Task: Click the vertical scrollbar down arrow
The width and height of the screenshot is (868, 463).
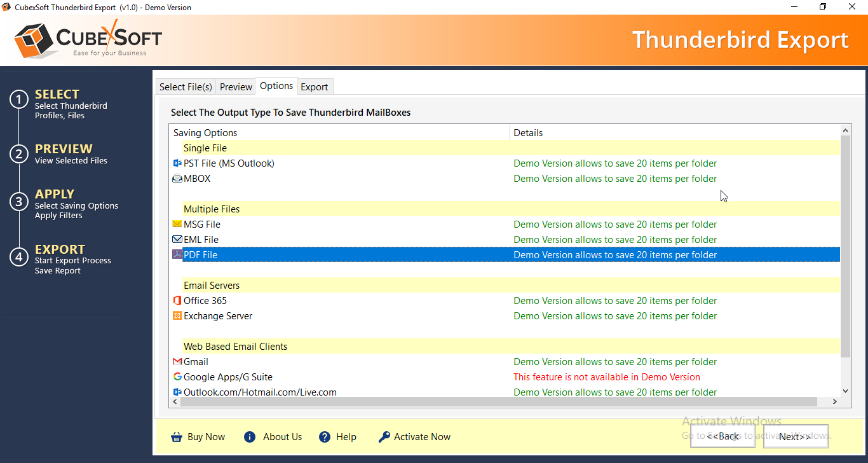Action: click(x=845, y=392)
